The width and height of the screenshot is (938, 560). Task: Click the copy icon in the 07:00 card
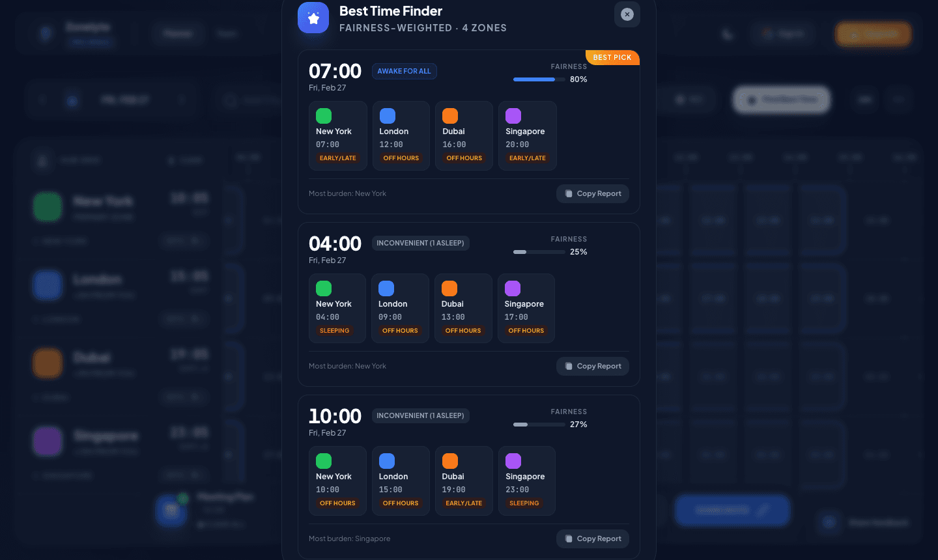(x=569, y=193)
